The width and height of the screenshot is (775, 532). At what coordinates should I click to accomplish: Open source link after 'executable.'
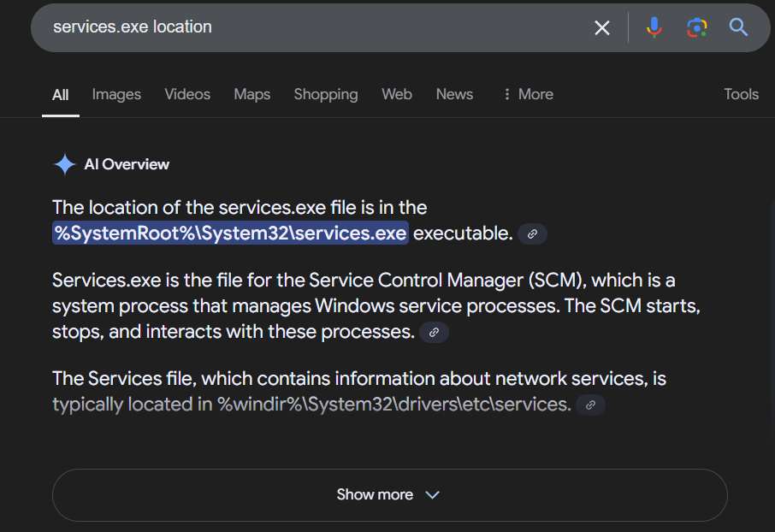tap(532, 233)
